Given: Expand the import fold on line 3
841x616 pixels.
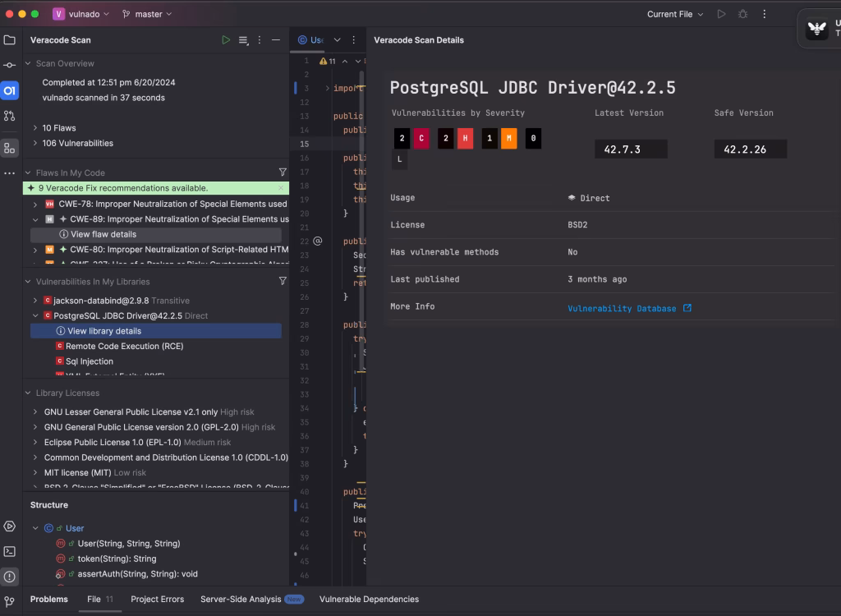Looking at the screenshot, I should point(327,88).
